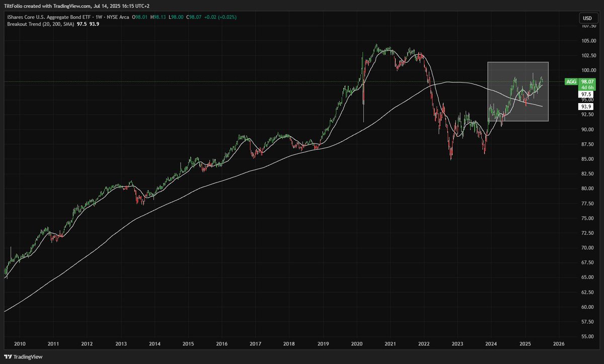The width and height of the screenshot is (604, 364).
Task: Click the 2013 label on time axis
Action: coord(121,344)
